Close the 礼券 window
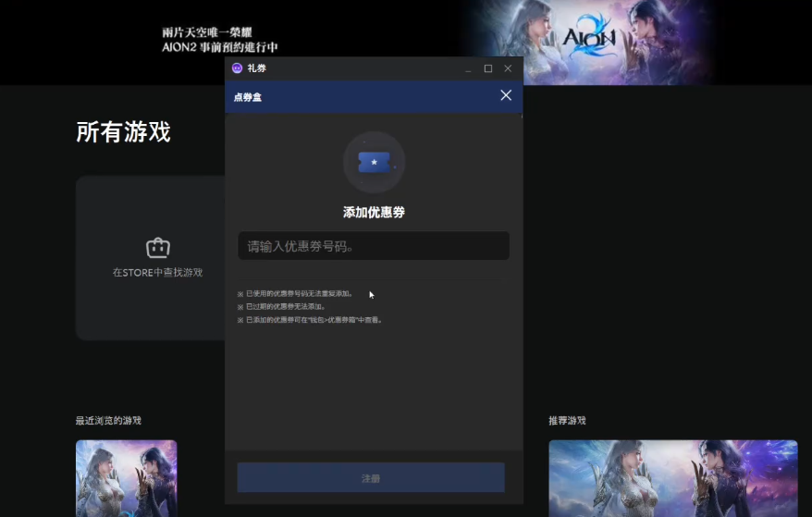The width and height of the screenshot is (812, 517). pos(508,68)
